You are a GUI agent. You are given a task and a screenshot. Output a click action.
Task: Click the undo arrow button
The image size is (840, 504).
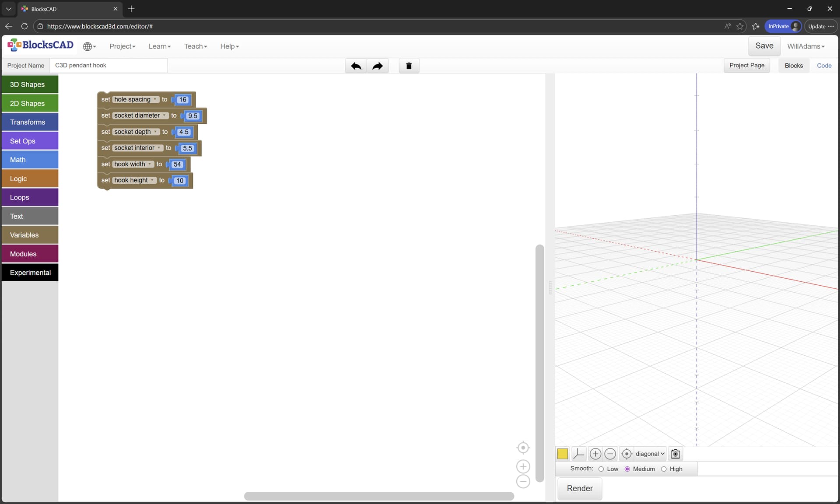pyautogui.click(x=356, y=66)
